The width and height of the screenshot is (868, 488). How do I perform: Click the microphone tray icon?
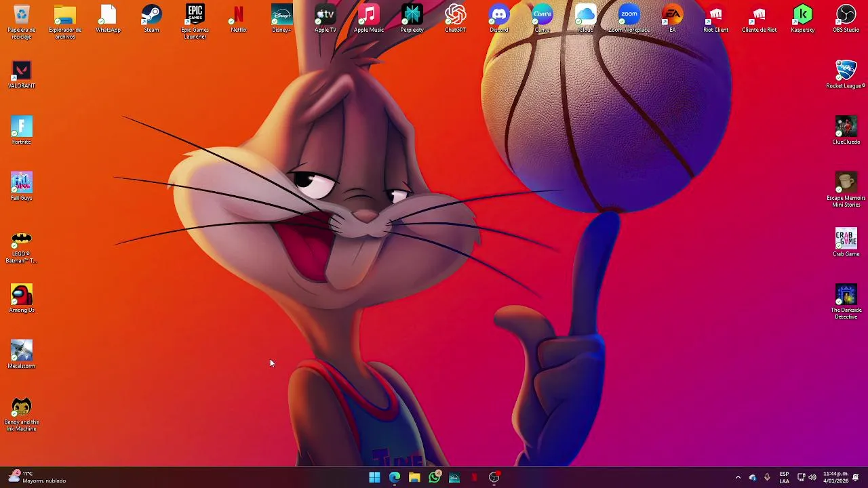pyautogui.click(x=767, y=478)
